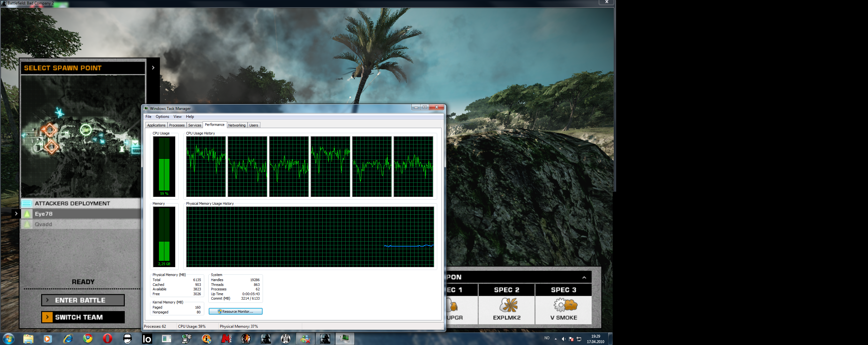Select Eye78 as spawn point
Viewport: 868px width, 345px height.
pos(81,214)
